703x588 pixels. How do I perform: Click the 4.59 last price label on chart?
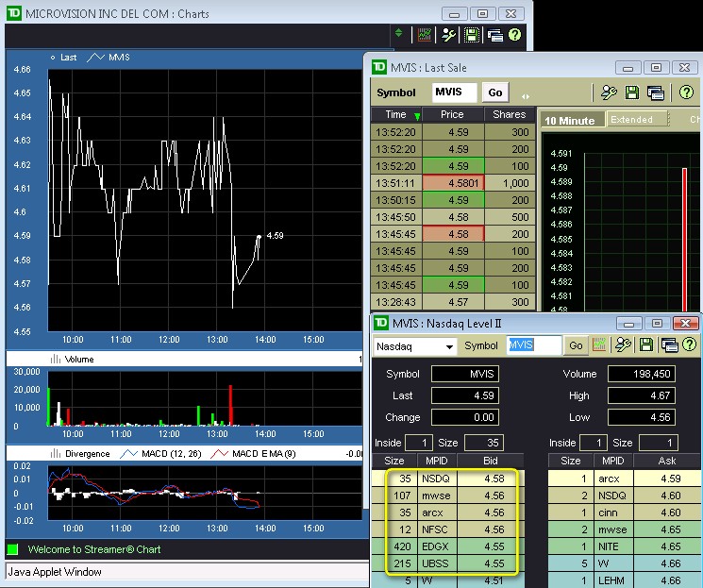coord(275,235)
